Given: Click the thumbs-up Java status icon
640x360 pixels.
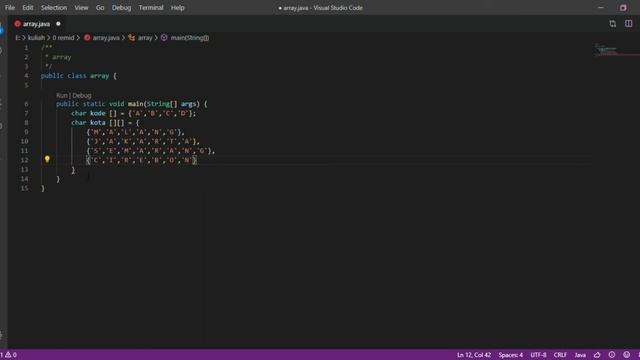Looking at the screenshot, I should (x=597, y=355).
